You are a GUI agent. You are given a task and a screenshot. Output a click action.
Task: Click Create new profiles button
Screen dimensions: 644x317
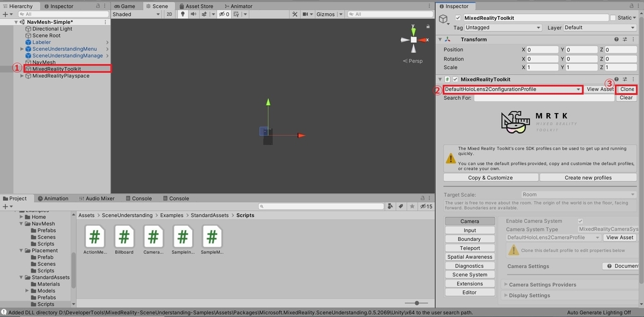click(x=588, y=178)
